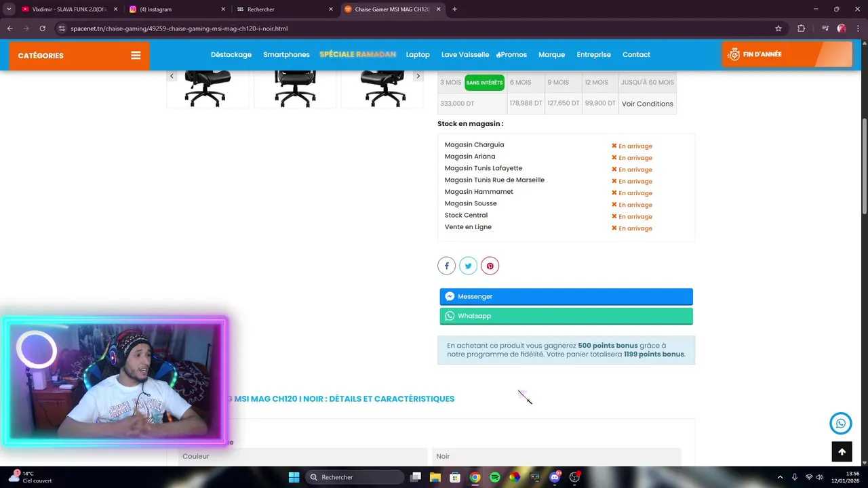Contact seller via blue Messenger button
This screenshot has height=488, width=868.
click(x=566, y=296)
